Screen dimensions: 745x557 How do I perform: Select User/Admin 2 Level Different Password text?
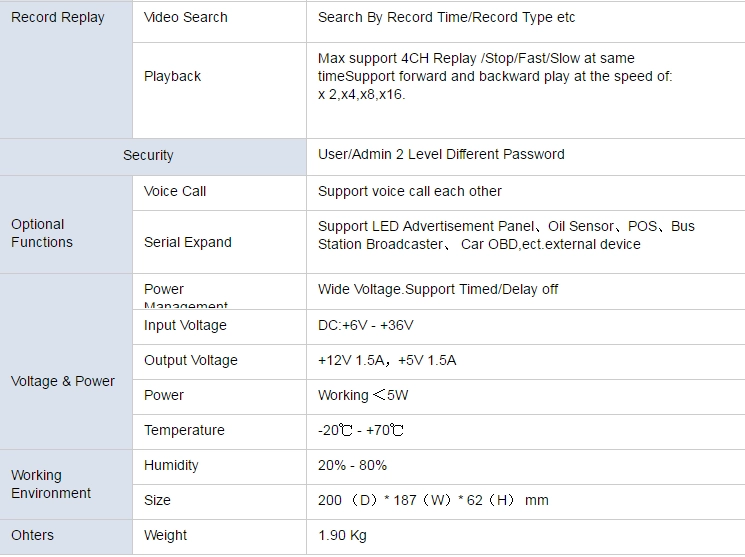pos(441,154)
